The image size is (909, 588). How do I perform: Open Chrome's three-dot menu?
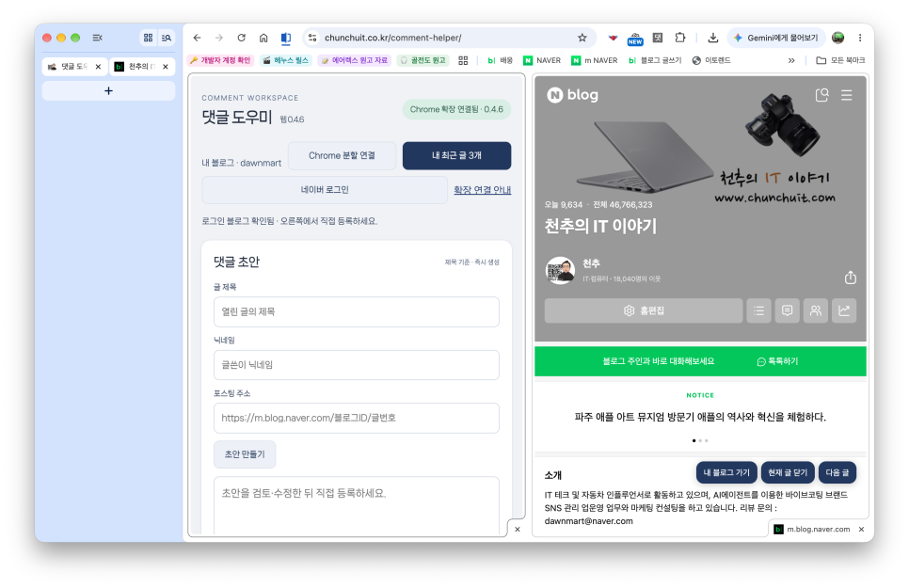(860, 38)
